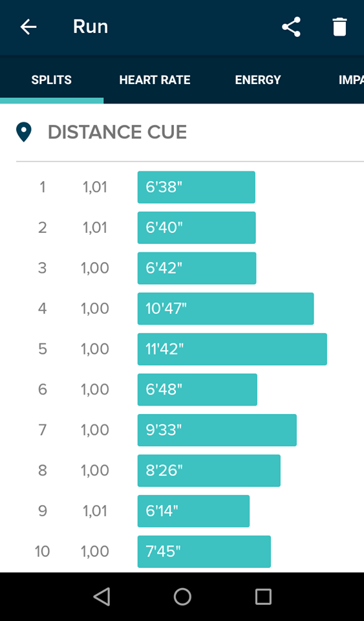The image size is (364, 621).
Task: Tap the 6'38" split bar
Action: 197,187
